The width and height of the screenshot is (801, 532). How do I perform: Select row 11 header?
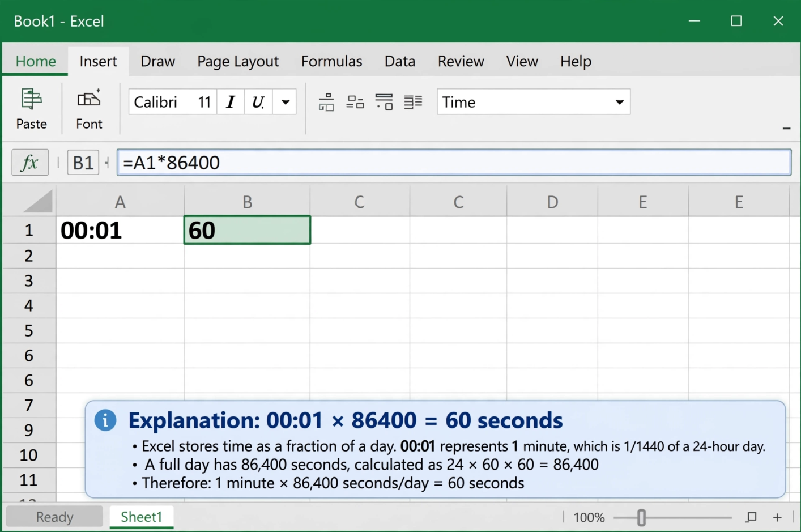click(29, 480)
